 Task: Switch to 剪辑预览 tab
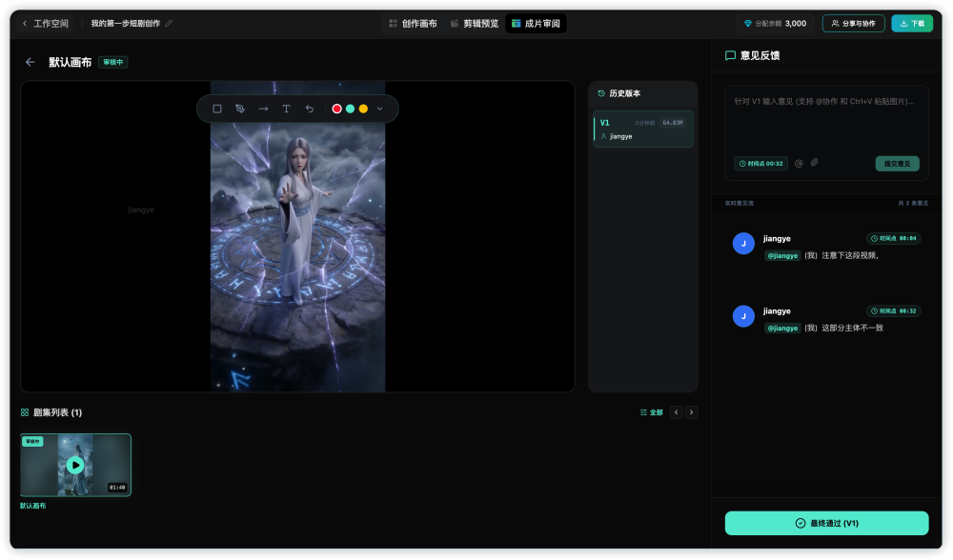pyautogui.click(x=475, y=23)
